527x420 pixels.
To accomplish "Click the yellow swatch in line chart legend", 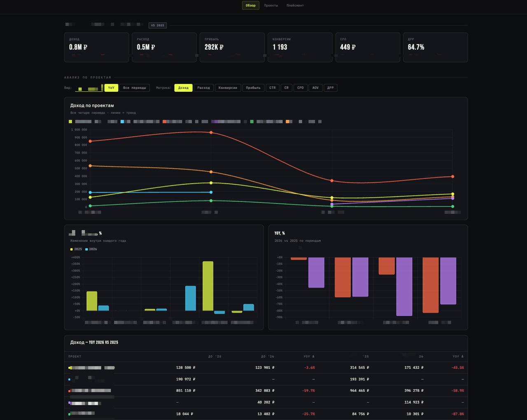I will click(x=70, y=121).
